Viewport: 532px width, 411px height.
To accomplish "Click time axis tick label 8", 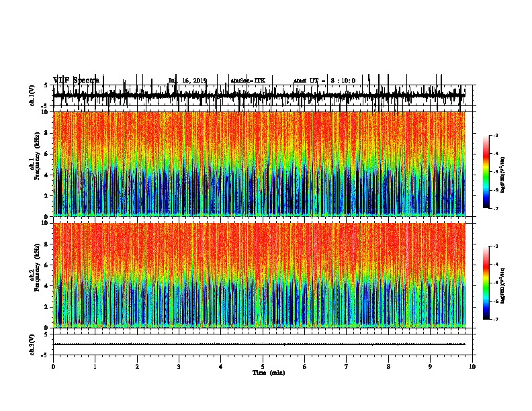I will (x=388, y=367).
